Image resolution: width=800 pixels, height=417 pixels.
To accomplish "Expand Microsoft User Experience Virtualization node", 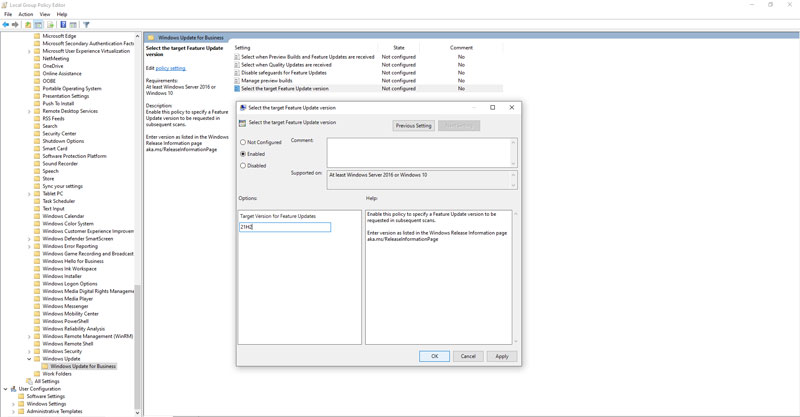I will coord(29,52).
